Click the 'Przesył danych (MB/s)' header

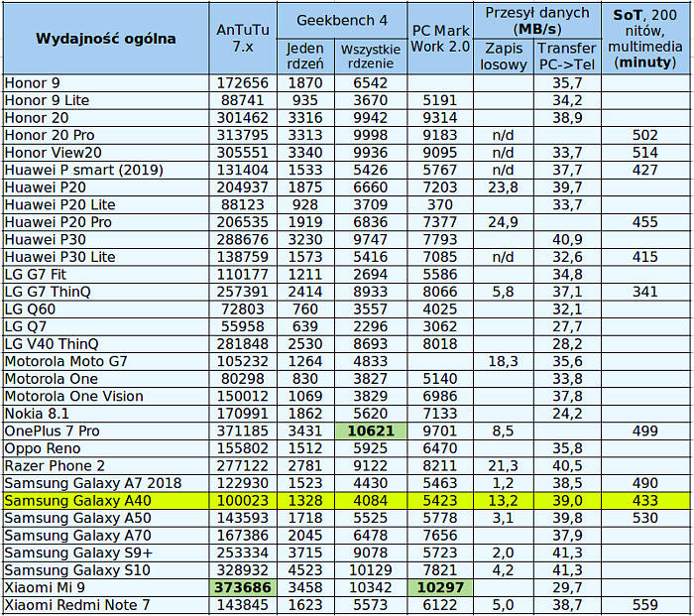(x=537, y=21)
